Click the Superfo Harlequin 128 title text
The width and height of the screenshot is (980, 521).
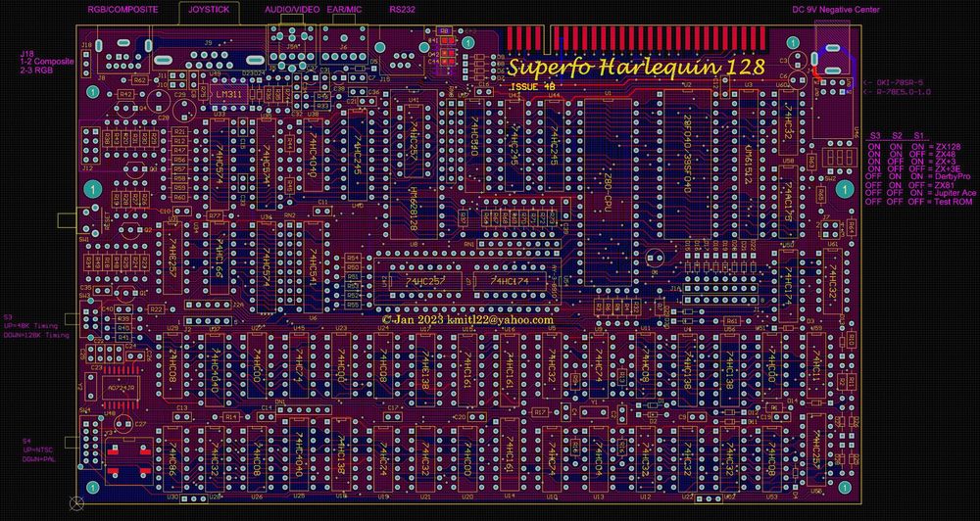[636, 68]
